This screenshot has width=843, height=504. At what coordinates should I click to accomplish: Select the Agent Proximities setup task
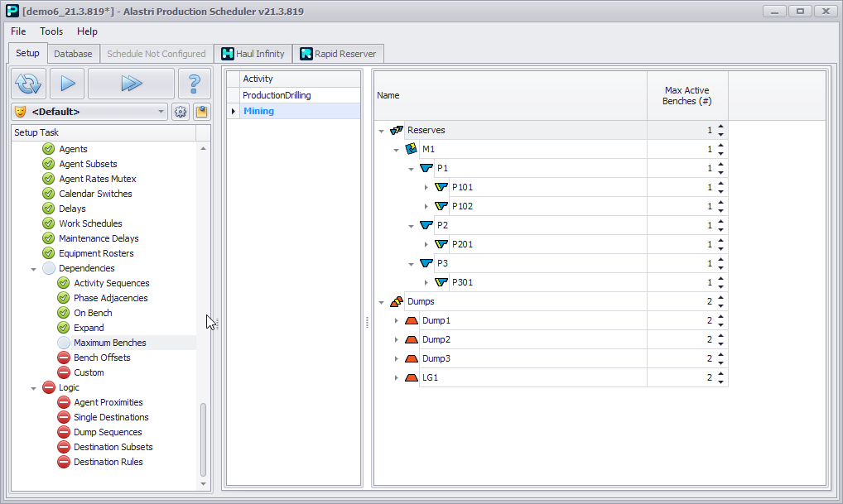pyautogui.click(x=108, y=402)
